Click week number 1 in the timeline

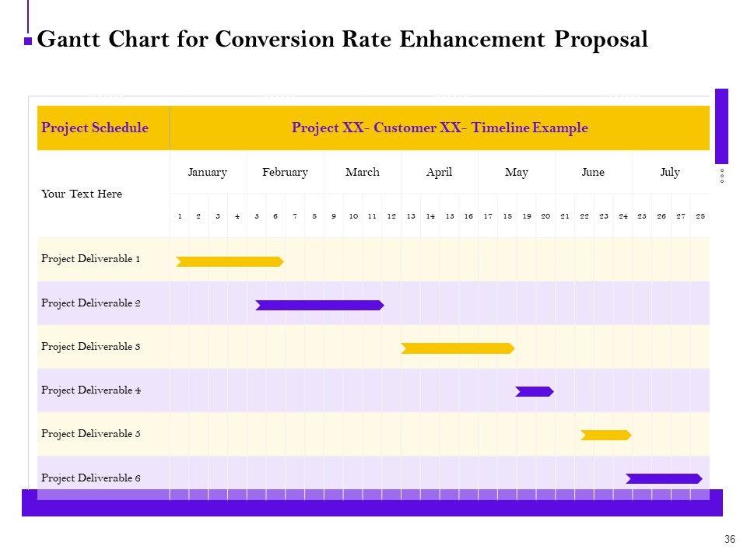point(180,216)
